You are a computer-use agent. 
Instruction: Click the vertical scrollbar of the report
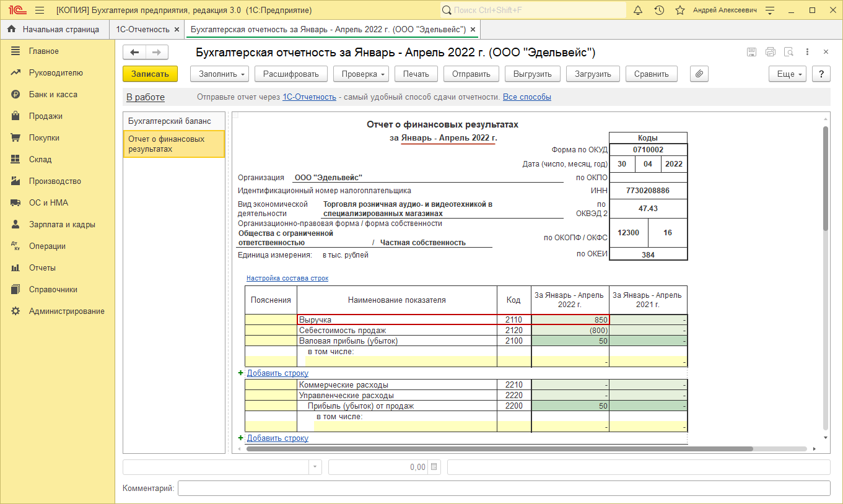tap(825, 178)
